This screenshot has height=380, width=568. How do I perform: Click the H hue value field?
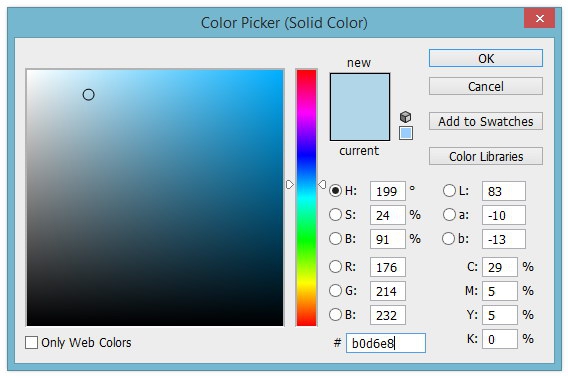pos(388,191)
